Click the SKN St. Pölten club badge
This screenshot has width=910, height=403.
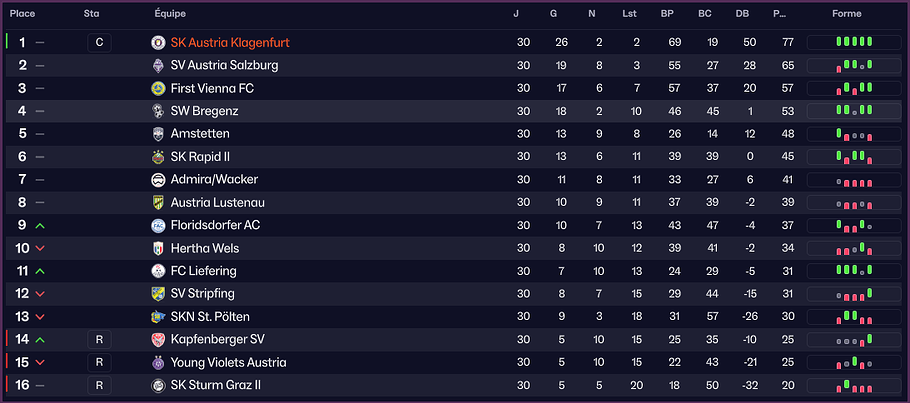click(158, 317)
